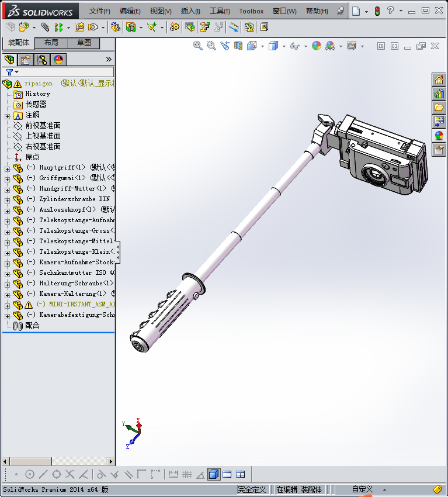448x497 pixels.
Task: Click the Assembly Features icon
Action: tap(131, 27)
